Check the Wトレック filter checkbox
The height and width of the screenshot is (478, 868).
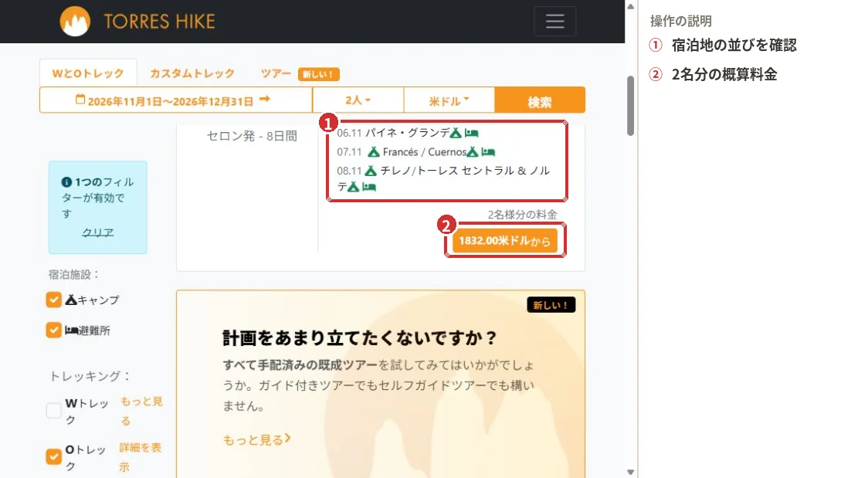click(x=54, y=411)
